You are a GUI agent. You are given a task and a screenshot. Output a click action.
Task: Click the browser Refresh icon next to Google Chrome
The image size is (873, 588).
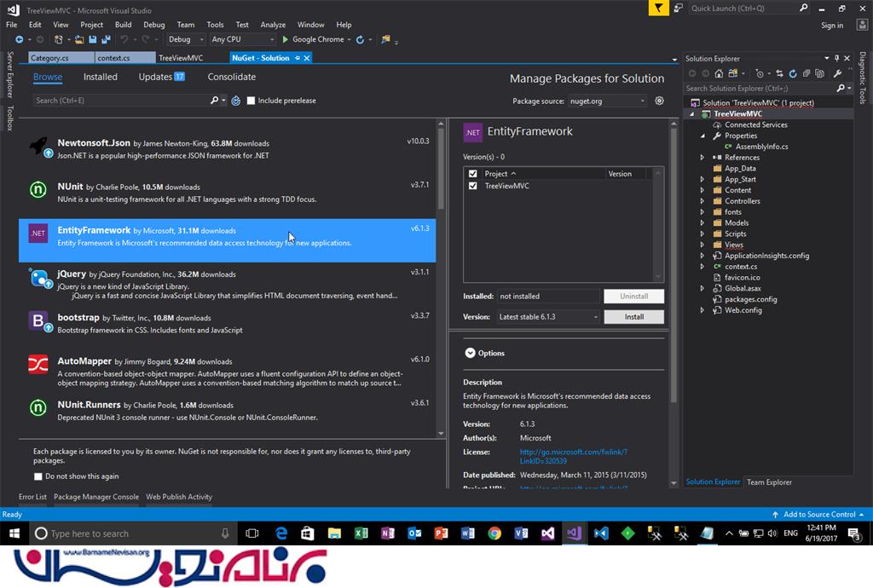click(x=361, y=39)
